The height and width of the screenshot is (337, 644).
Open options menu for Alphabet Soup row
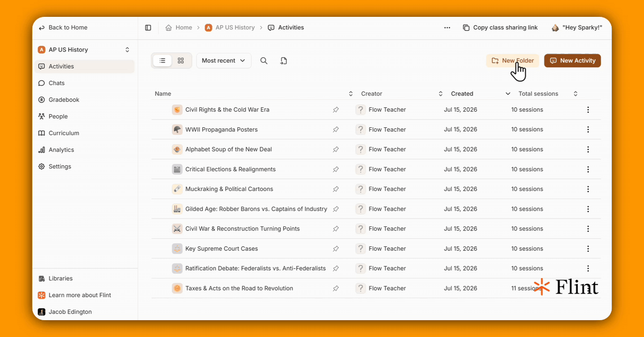(588, 150)
